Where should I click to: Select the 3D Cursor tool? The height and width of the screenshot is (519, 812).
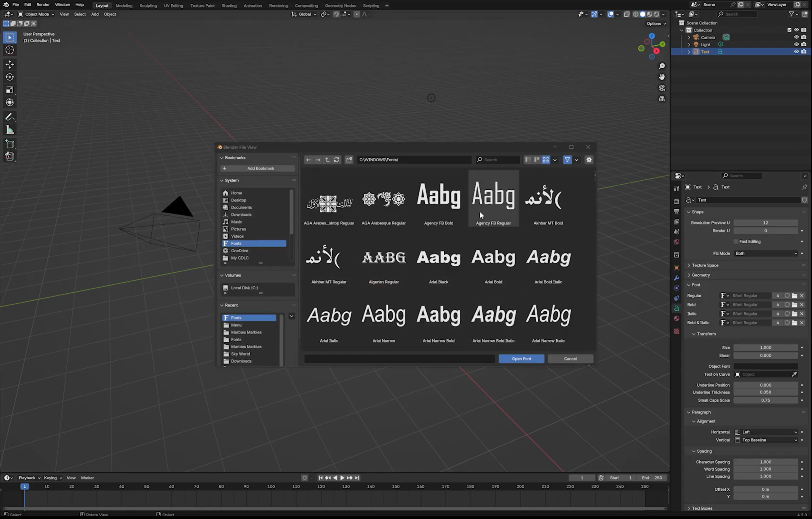tap(10, 50)
